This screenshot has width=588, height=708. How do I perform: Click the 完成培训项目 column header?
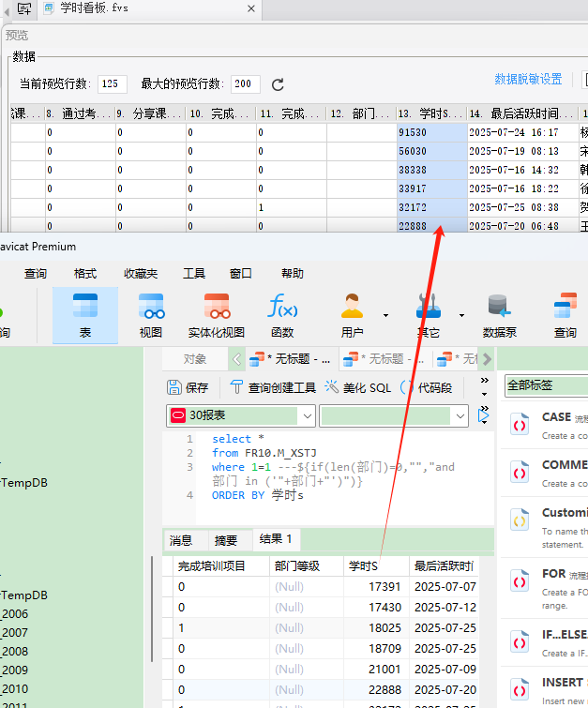(x=221, y=566)
